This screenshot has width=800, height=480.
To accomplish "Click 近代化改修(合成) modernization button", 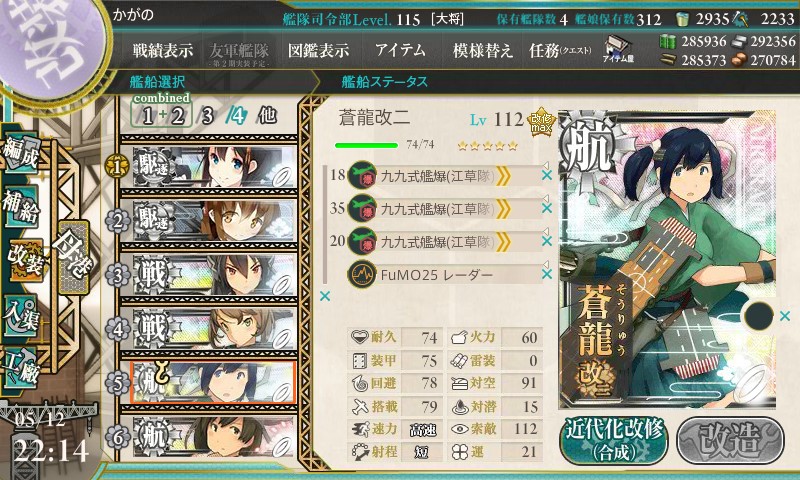I will point(614,440).
